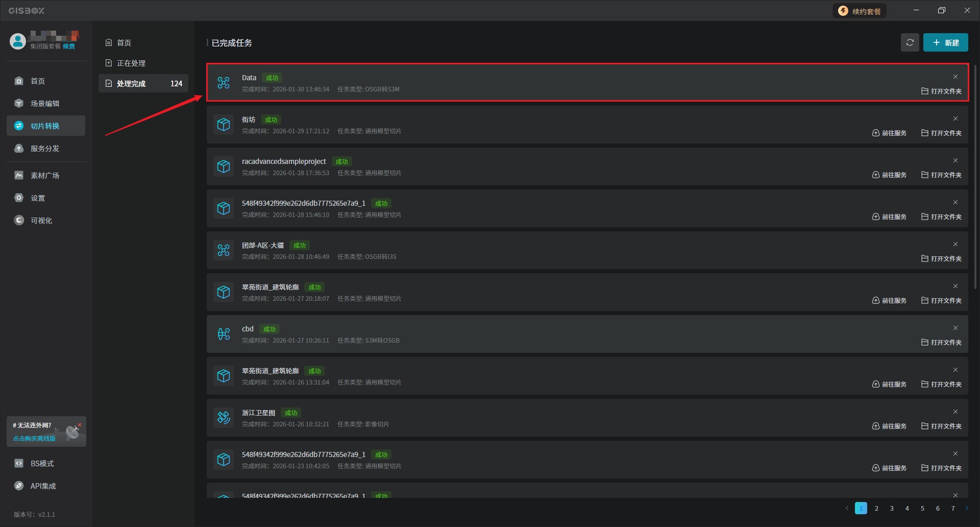Click the next page arrow

point(966,509)
